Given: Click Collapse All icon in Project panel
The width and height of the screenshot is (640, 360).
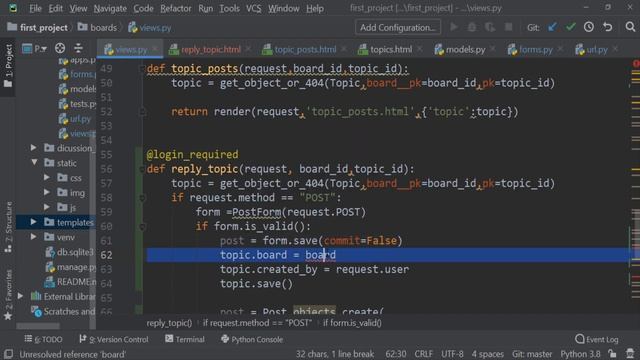Looking at the screenshot, I should (78, 49).
